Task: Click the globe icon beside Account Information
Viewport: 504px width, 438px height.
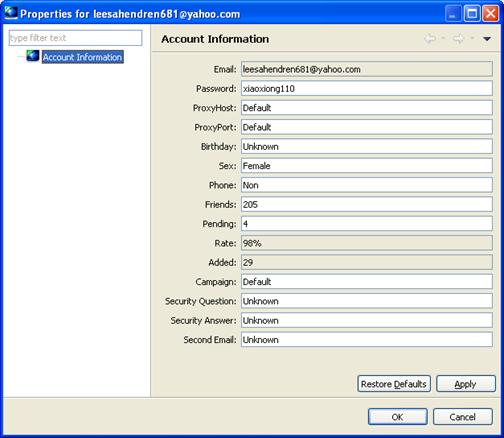Action: [33, 56]
